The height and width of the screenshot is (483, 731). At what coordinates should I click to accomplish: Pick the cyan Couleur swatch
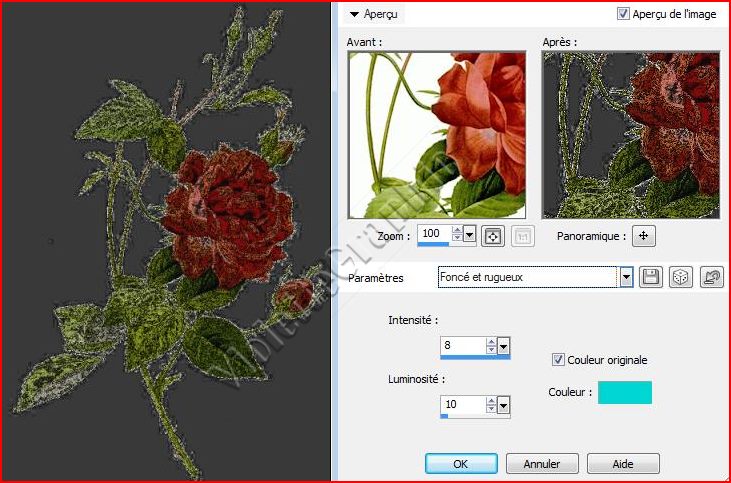coord(625,393)
